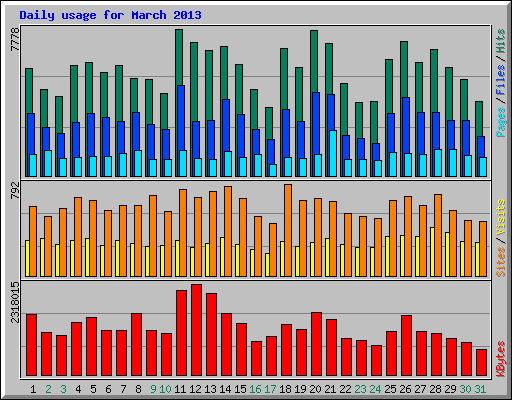Click the cyan Pages bar for day 21
This screenshot has height=400, width=512.
point(333,153)
